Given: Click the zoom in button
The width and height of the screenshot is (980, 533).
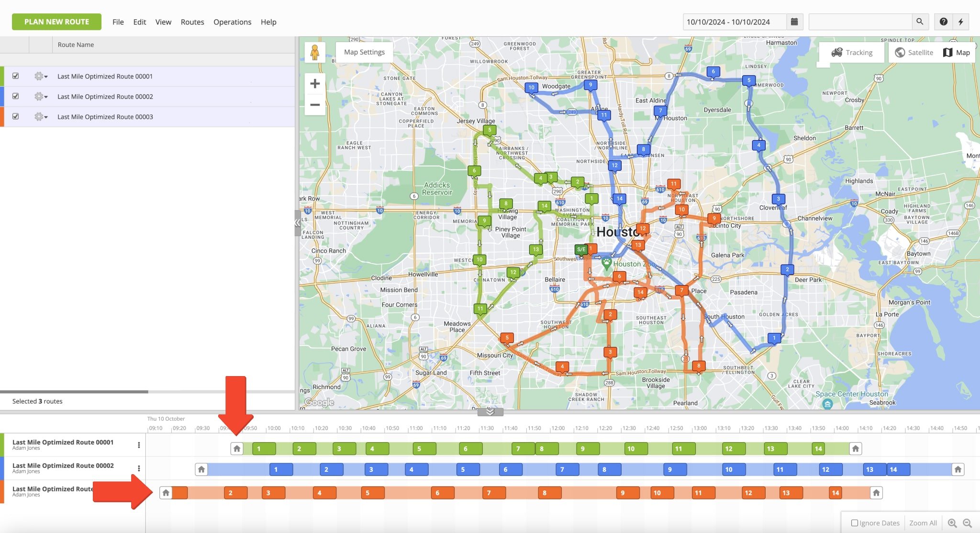Looking at the screenshot, I should tap(315, 83).
